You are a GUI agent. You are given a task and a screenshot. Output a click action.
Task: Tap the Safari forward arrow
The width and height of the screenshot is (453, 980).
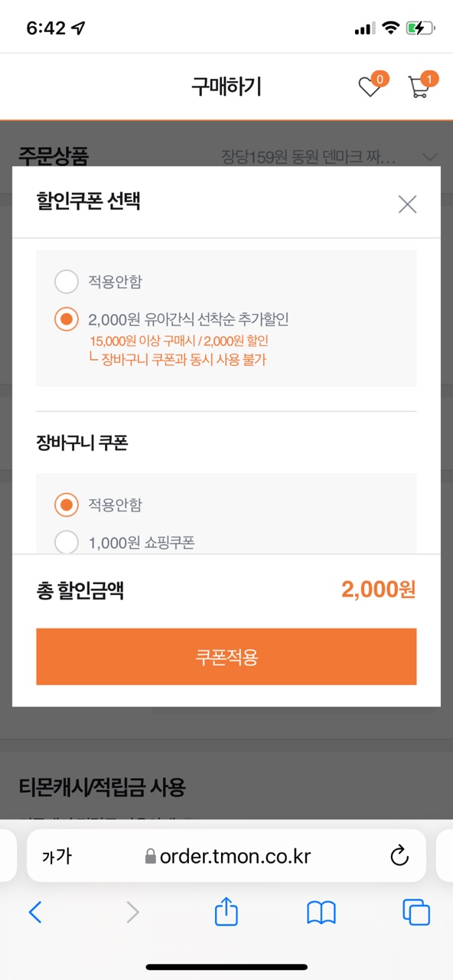[132, 912]
